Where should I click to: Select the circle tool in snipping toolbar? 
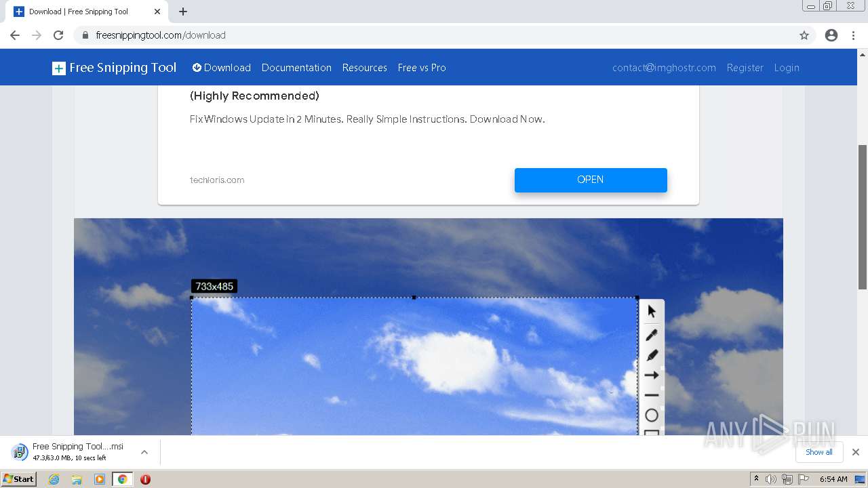652,415
